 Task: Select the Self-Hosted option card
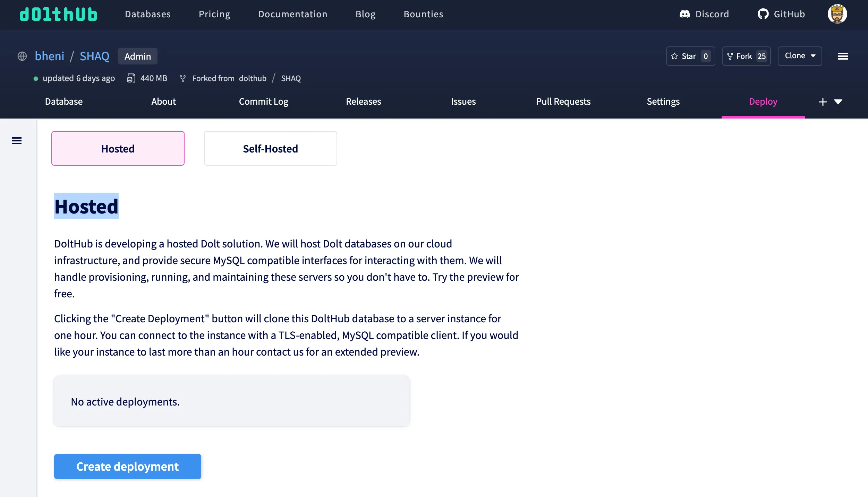pos(270,148)
